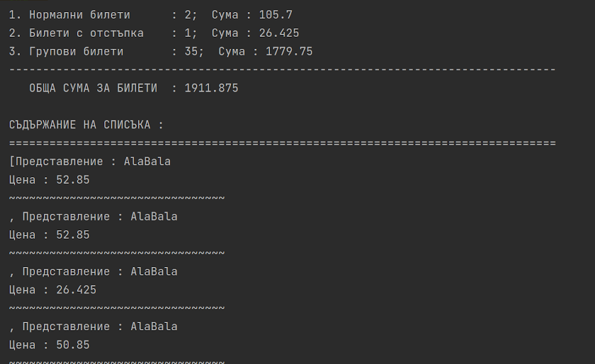Click the dashed separator line
Viewport: 595px width, 364px height.
282,70
